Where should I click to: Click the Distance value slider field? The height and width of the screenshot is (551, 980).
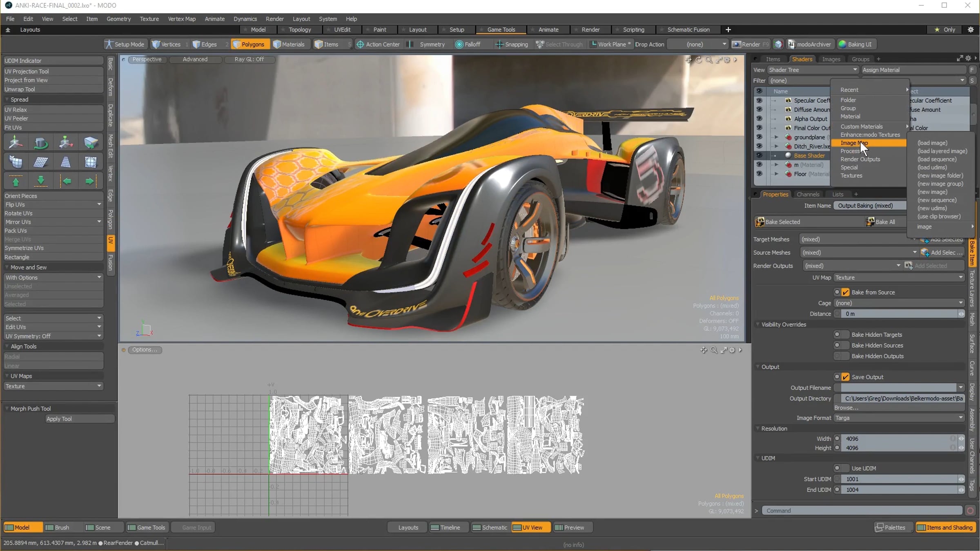pyautogui.click(x=899, y=314)
